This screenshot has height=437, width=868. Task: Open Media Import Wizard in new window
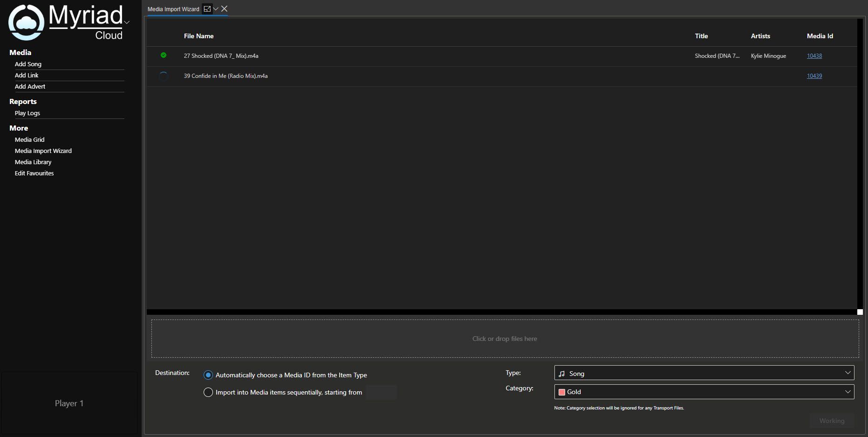(207, 8)
